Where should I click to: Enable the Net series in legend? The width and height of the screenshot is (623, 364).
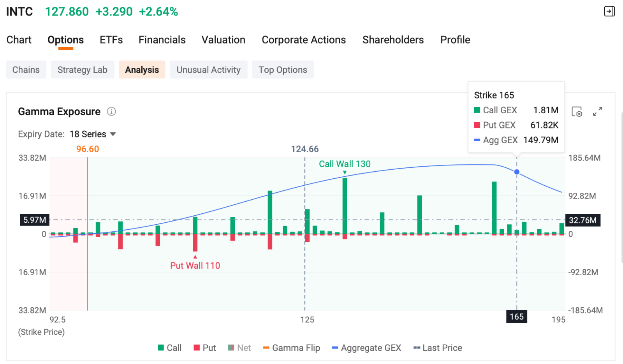pyautogui.click(x=239, y=348)
